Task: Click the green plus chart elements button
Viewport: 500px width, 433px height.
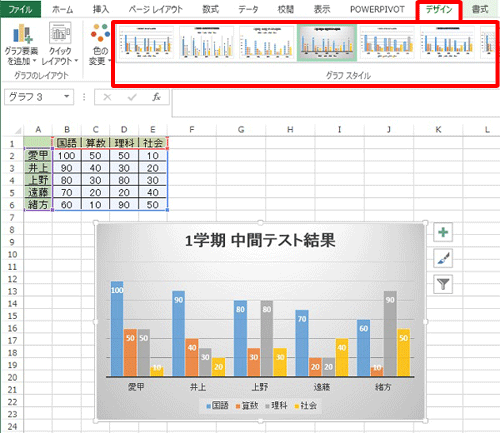Action: pos(443,232)
